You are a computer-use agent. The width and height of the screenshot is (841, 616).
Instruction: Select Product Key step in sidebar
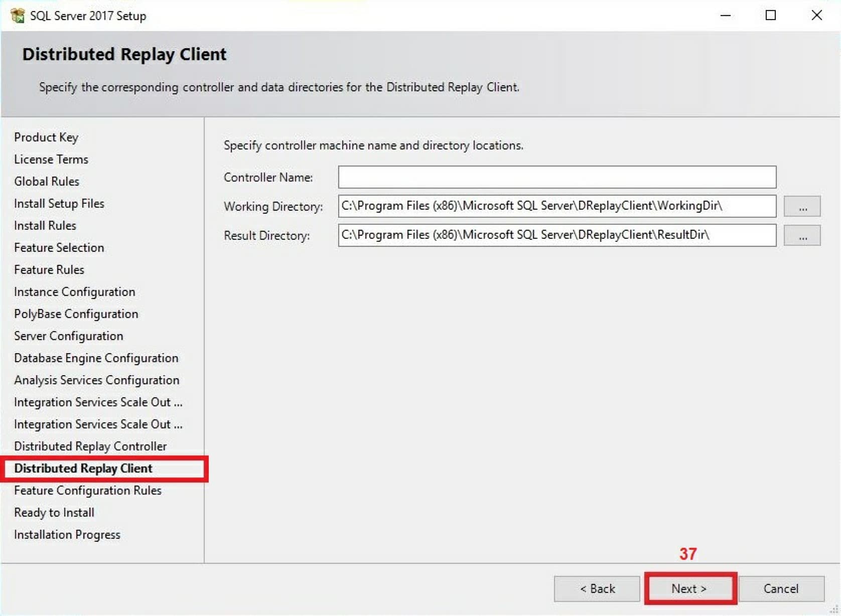click(x=46, y=137)
